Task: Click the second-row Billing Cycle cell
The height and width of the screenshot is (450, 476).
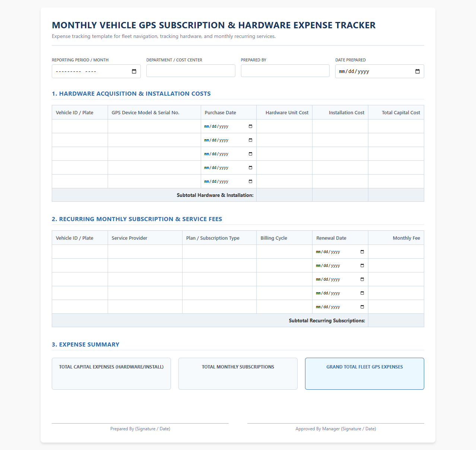Action: coord(285,266)
